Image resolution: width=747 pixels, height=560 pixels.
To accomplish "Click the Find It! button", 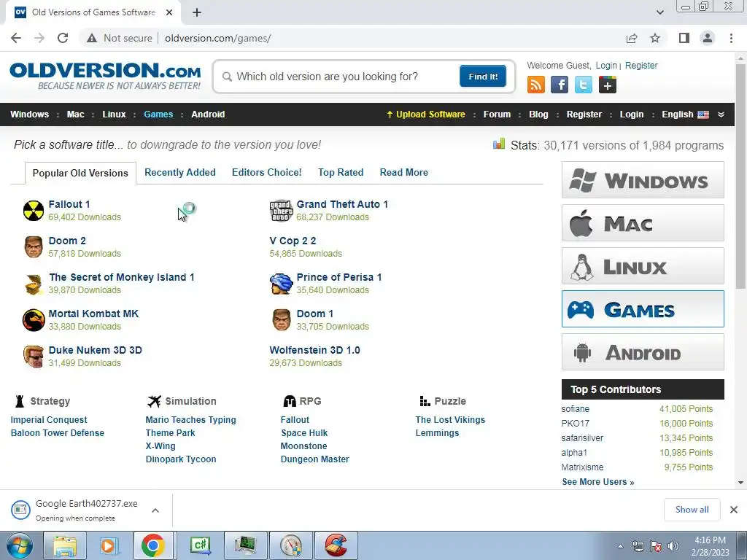I will 483,76.
